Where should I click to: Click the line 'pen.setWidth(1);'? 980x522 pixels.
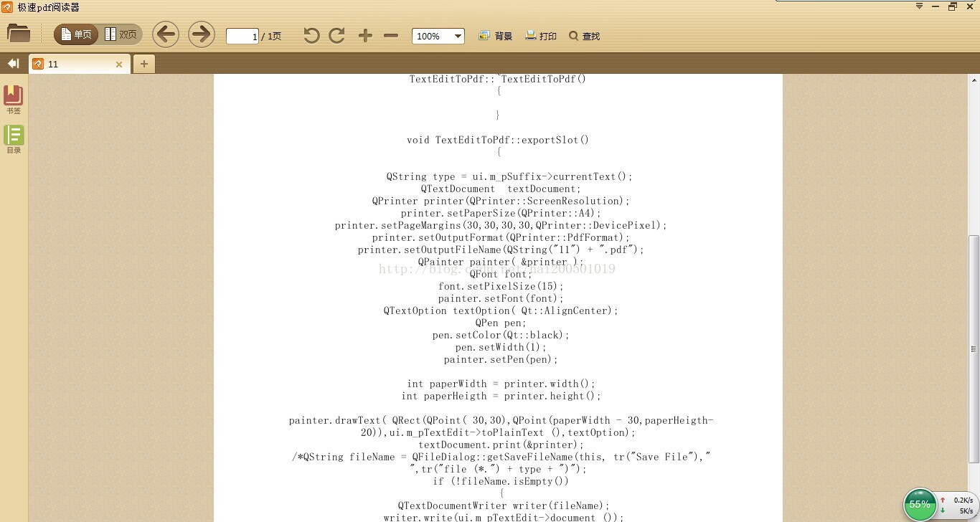click(501, 347)
